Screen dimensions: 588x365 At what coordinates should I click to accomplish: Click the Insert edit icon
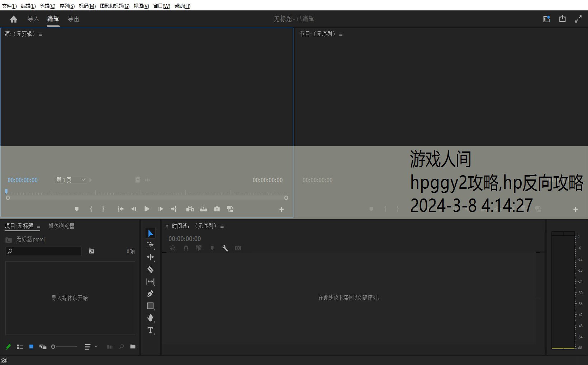[x=190, y=209]
